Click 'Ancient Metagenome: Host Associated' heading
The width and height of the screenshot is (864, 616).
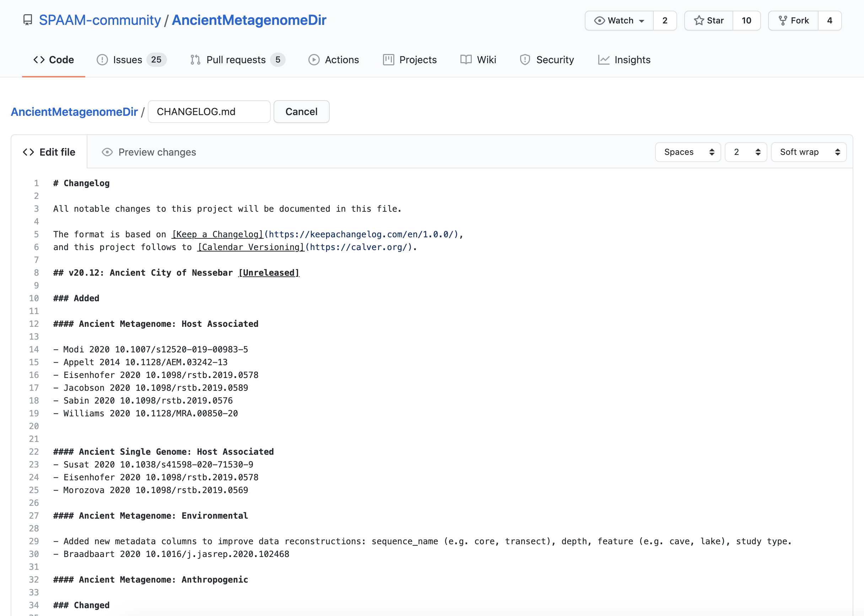pos(156,324)
